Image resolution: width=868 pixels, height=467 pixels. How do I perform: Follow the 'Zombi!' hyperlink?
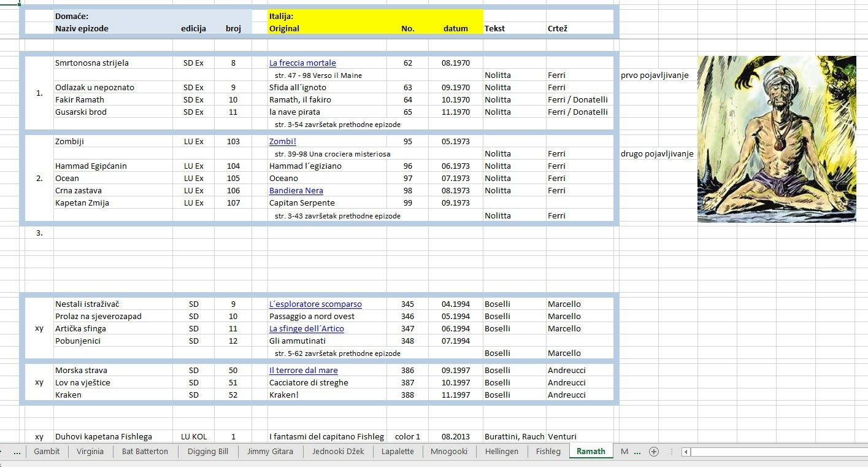(x=283, y=142)
